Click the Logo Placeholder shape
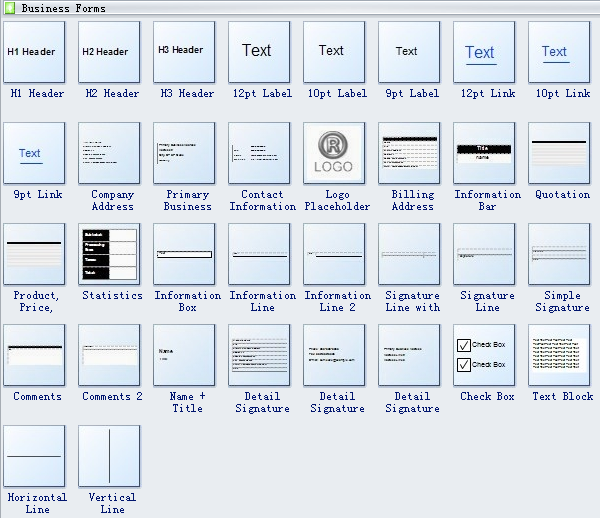This screenshot has width=600, height=518. tap(334, 153)
